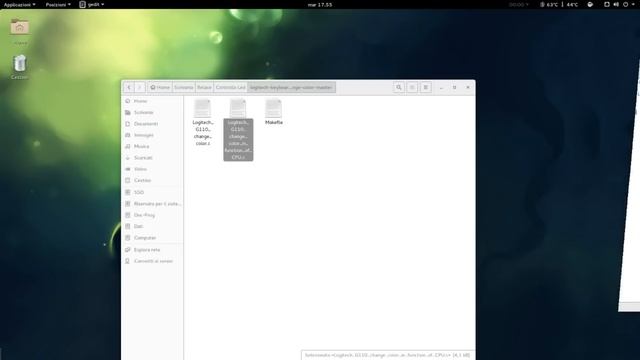Open the Dati volume in sidebar

153,226
